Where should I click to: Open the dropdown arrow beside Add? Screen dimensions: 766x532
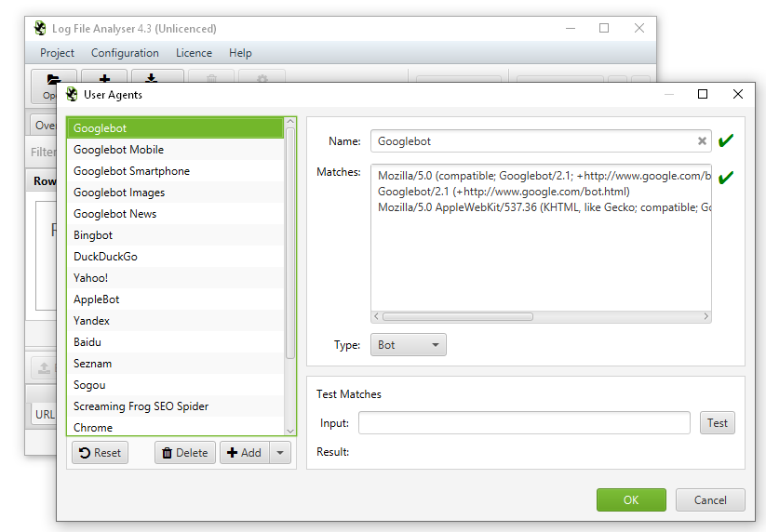click(280, 452)
